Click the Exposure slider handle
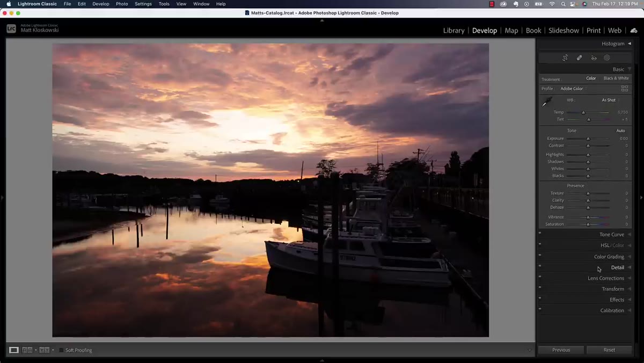Screen dimensions: 644x363 (x=588, y=139)
